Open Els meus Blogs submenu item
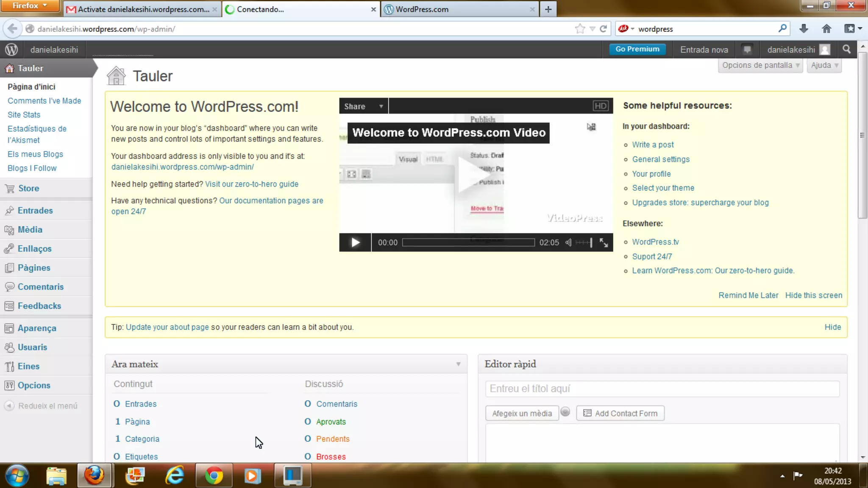868x488 pixels. click(35, 154)
